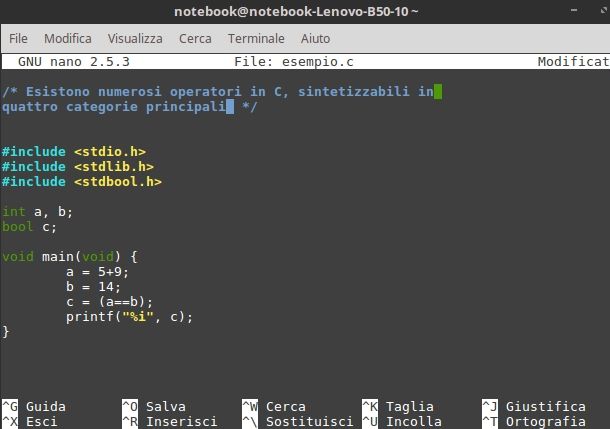Screen dimensions: 610x429
Task: Click the ^G Guida shortcut
Action: [x=33, y=406]
